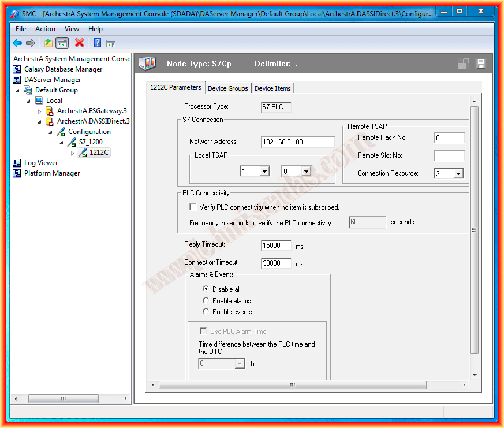Switch to the Device Groups tab
Viewport: 504px width, 428px height.
(228, 88)
